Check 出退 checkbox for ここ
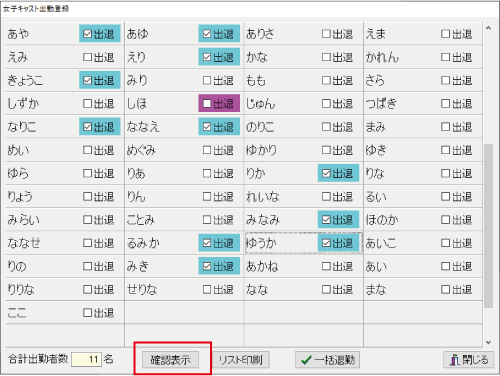 tap(87, 313)
